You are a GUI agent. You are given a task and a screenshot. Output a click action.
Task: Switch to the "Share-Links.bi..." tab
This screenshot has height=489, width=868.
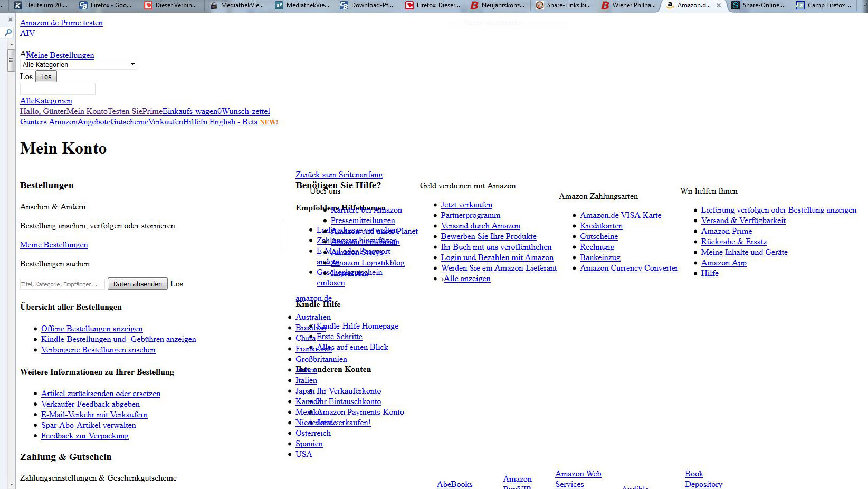(563, 5)
